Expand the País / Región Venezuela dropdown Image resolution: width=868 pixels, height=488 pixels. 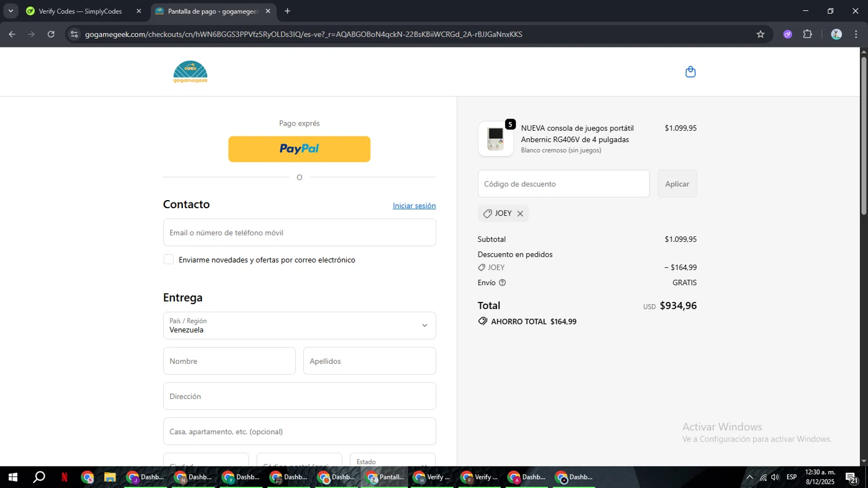(299, 326)
